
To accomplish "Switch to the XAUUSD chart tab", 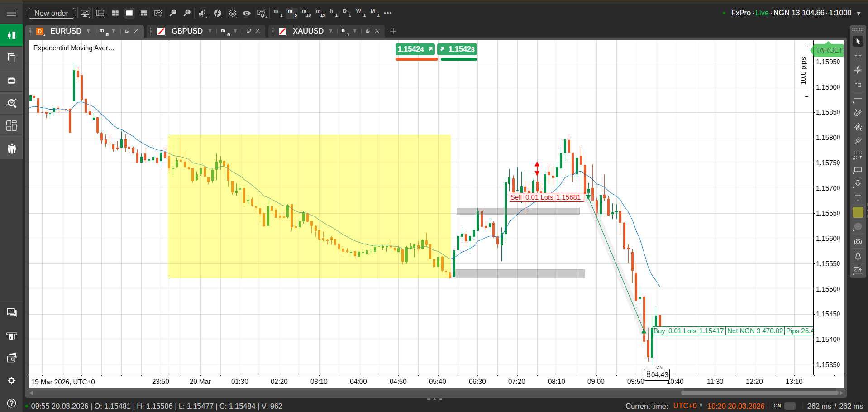I will [308, 31].
